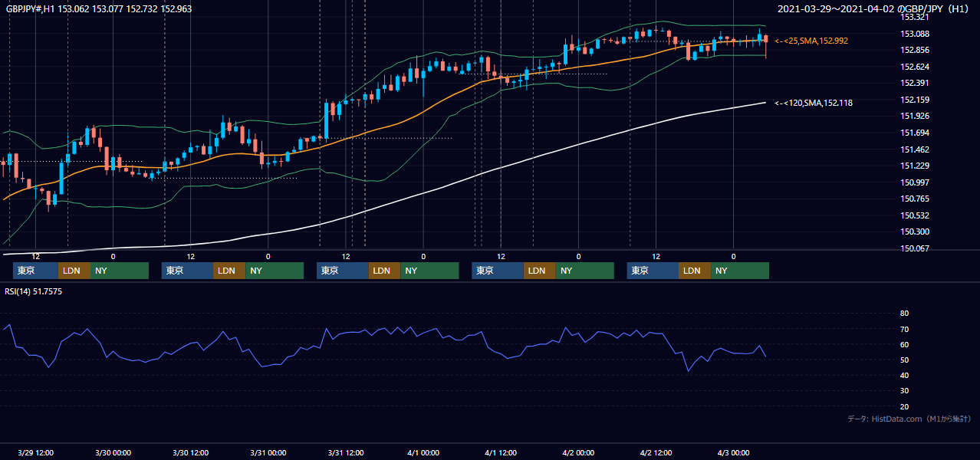Image resolution: width=980 pixels, height=460 pixels.
Task: Click the 4/2 00:00 date label
Action: pos(578,452)
